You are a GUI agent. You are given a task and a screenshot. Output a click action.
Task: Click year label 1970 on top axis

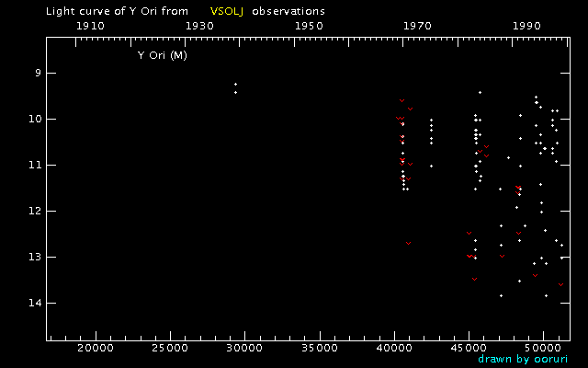pos(418,26)
